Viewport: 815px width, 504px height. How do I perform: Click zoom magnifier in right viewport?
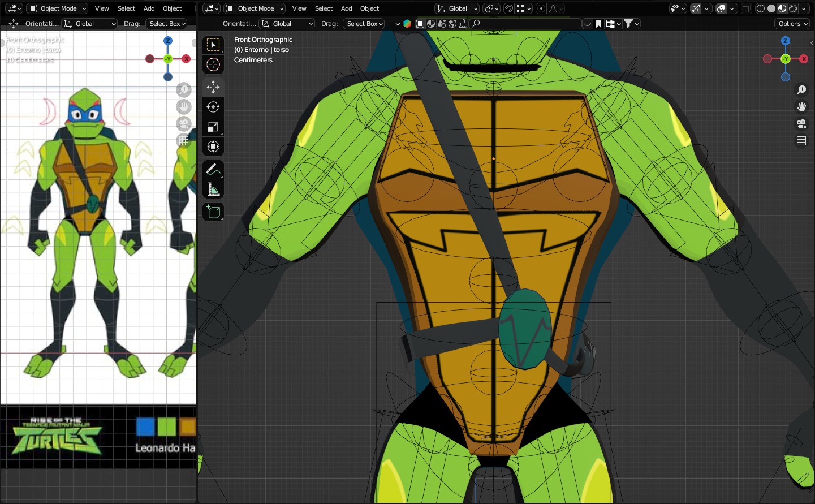pos(801,90)
